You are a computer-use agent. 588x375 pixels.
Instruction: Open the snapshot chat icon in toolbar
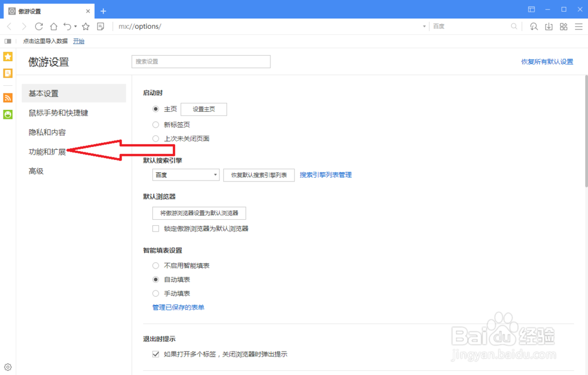tap(534, 26)
